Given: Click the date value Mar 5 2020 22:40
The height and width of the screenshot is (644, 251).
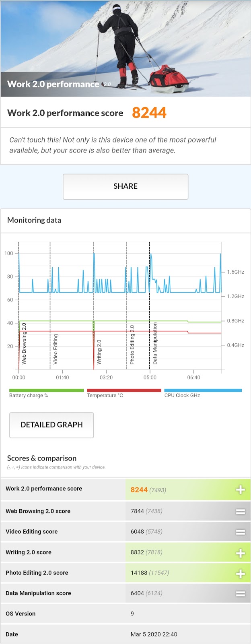Looking at the screenshot, I should [x=154, y=634].
